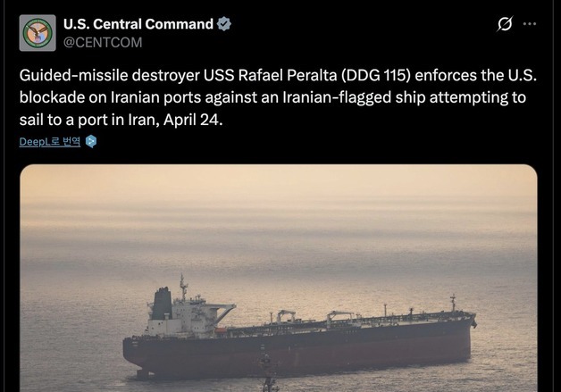The height and width of the screenshot is (392, 561).
Task: Translate the post via the DeepL link
Action: 50,141
